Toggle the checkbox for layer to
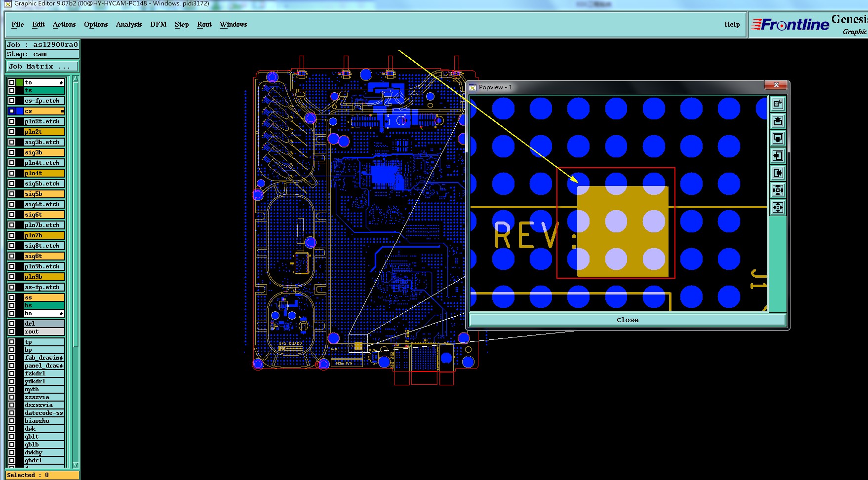The height and width of the screenshot is (480, 868). [x=12, y=82]
